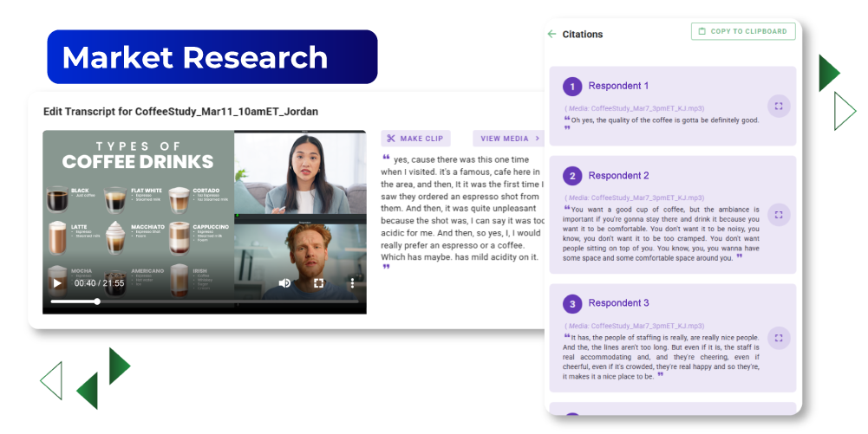Image resolution: width=868 pixels, height=434 pixels.
Task: Open View Media link
Action: 509,139
